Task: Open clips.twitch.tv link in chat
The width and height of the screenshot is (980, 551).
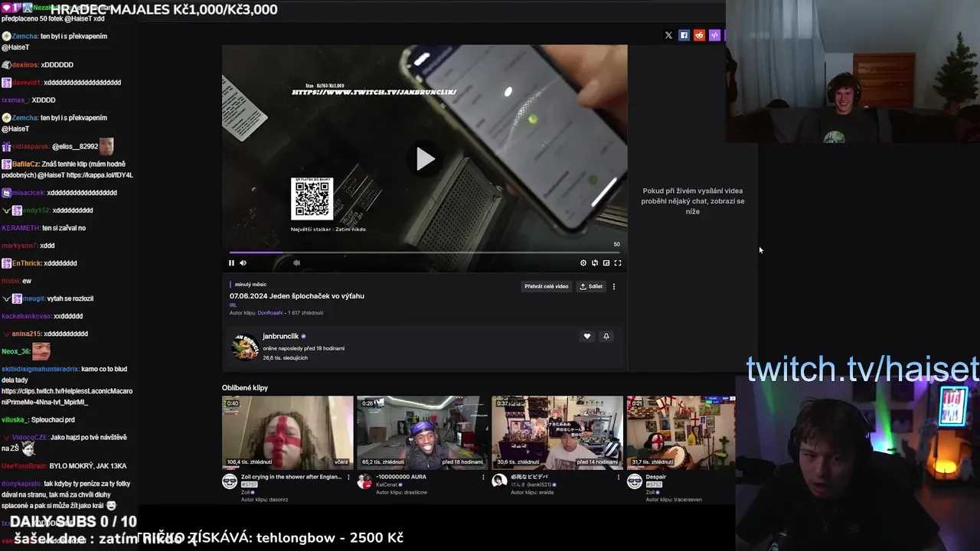Action: coord(67,396)
